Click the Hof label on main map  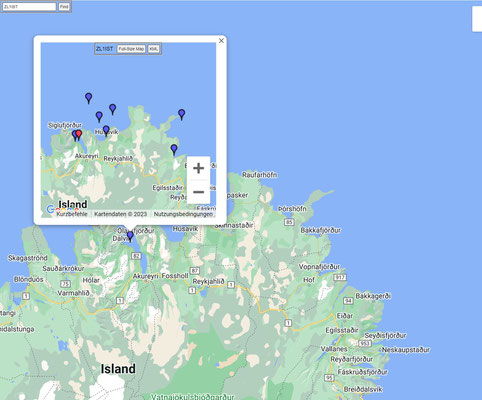309,280
